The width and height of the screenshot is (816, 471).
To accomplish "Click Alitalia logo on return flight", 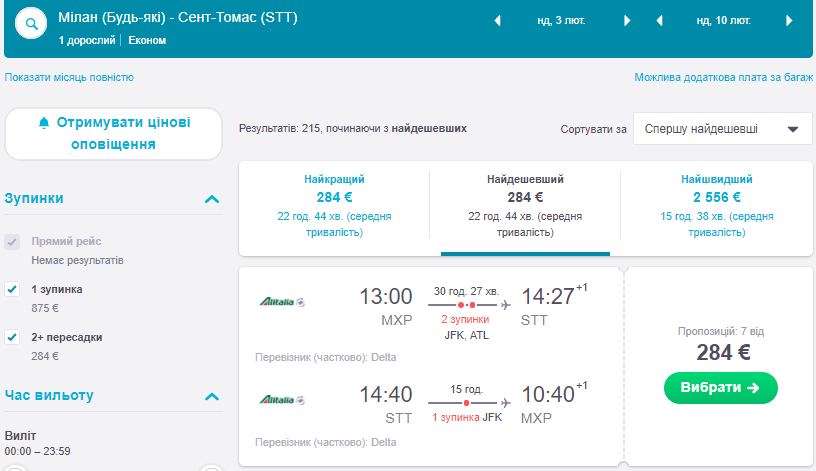I will click(x=281, y=401).
